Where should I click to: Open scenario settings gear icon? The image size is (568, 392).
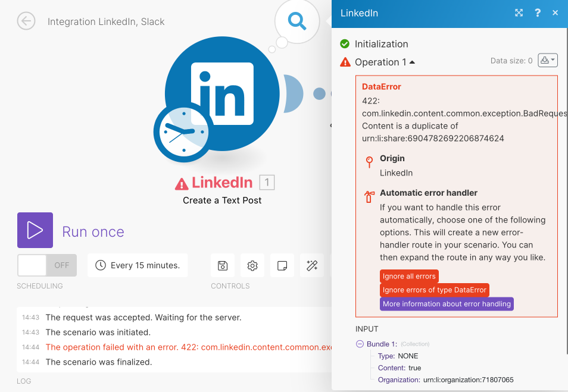click(x=252, y=266)
